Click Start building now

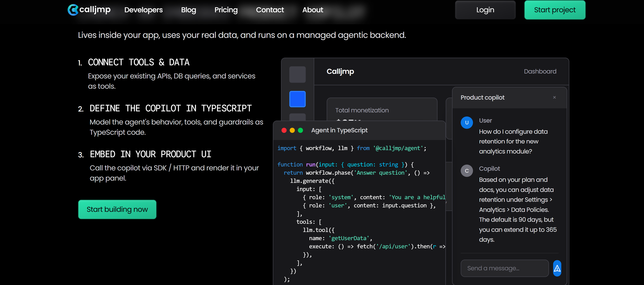click(x=117, y=209)
